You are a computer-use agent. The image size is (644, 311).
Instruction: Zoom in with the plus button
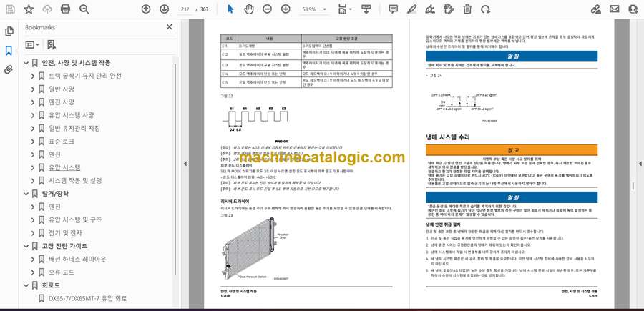(x=286, y=9)
